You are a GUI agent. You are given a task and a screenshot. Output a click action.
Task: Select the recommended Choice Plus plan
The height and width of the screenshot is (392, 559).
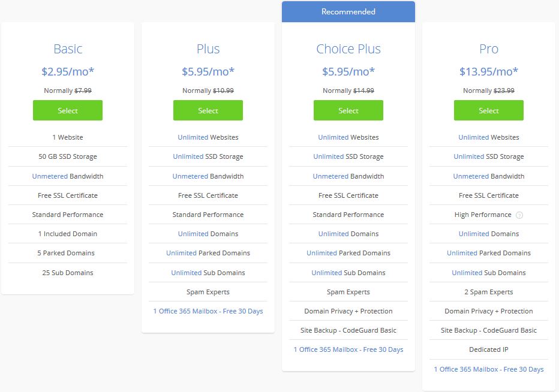(348, 110)
